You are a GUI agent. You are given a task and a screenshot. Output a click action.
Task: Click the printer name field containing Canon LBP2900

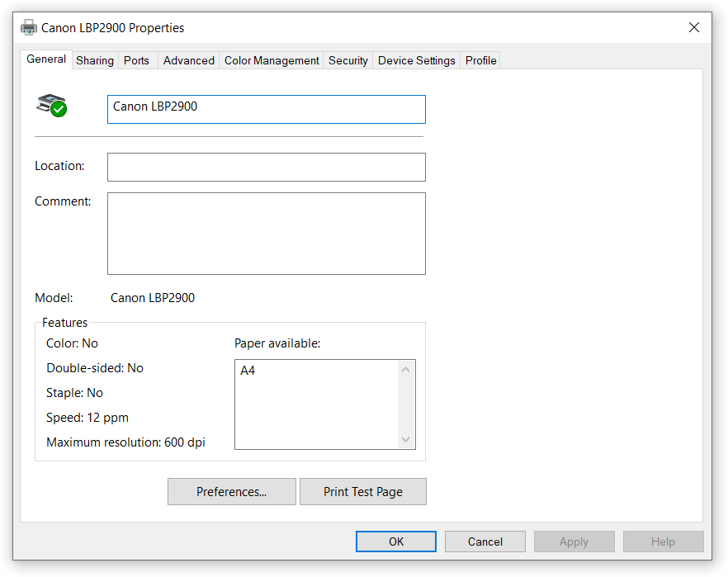(266, 109)
